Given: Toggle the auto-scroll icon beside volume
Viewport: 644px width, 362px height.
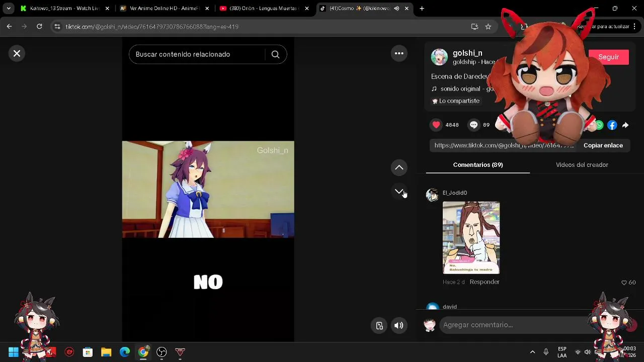Looking at the screenshot, I should (379, 325).
